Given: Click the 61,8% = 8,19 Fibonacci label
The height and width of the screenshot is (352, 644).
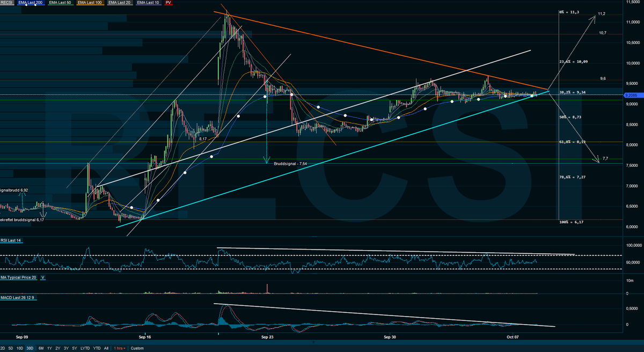Looking at the screenshot, I should [573, 142].
